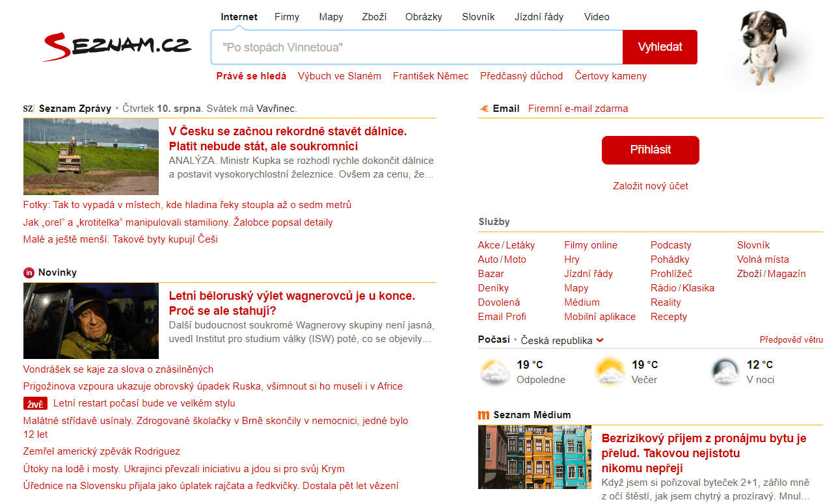Screen dimensions: 838x504
Task: Click the orange Email envelope icon
Action: [483, 109]
